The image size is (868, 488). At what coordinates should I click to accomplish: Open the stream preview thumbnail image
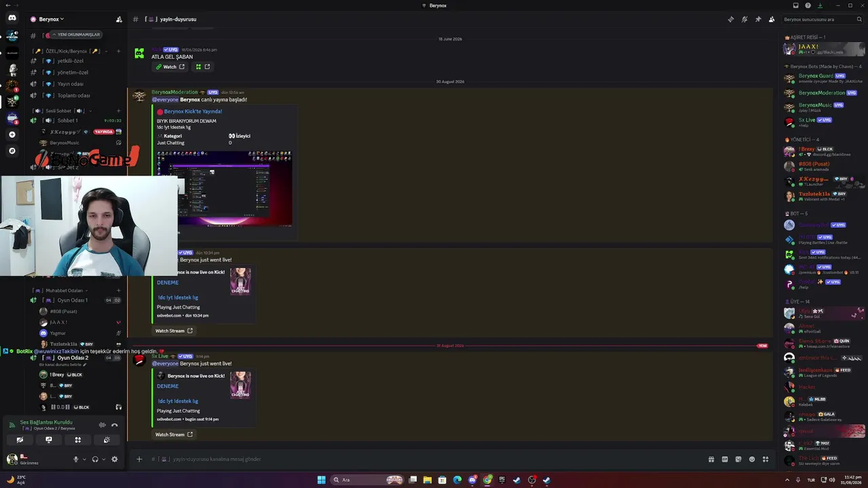[x=224, y=188]
